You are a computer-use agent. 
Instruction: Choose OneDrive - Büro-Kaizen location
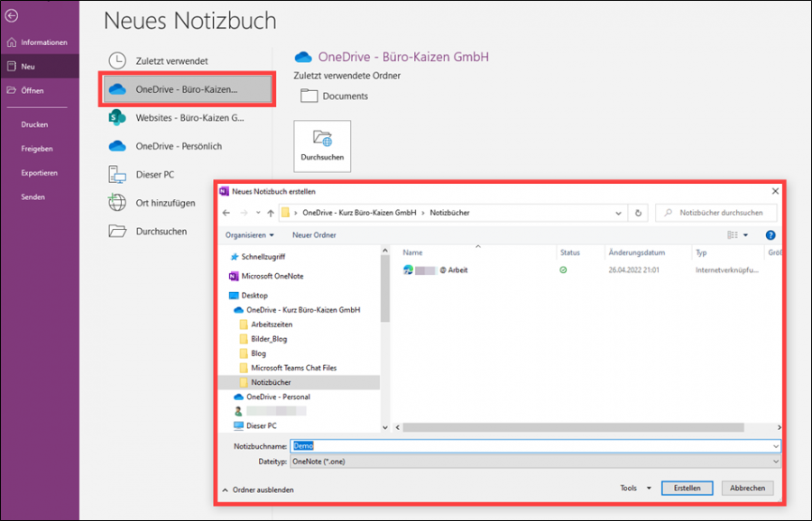[x=187, y=89]
